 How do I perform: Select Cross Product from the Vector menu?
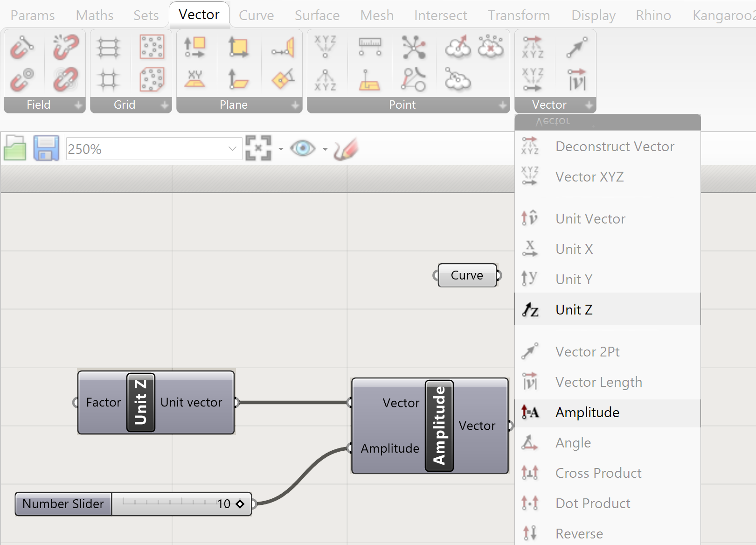point(598,473)
